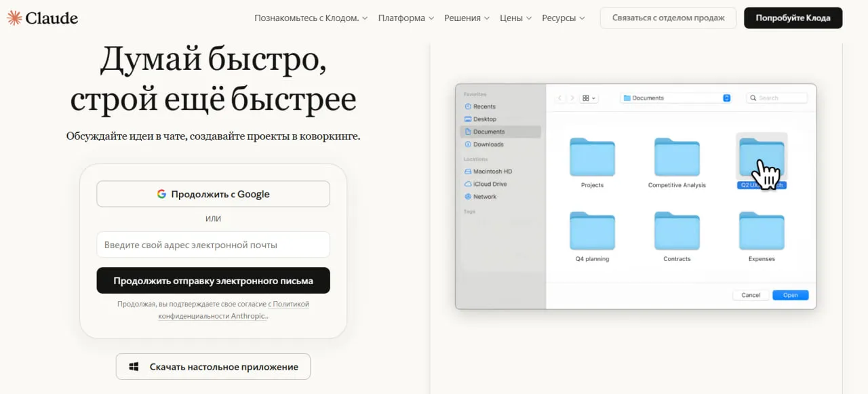Click the blue Open button in the dialog
The height and width of the screenshot is (394, 868).
[790, 295]
